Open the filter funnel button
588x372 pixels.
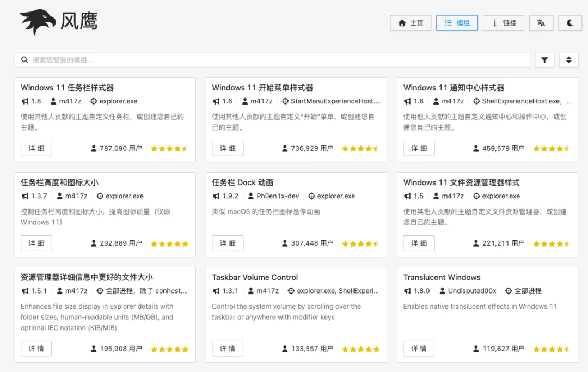click(544, 59)
